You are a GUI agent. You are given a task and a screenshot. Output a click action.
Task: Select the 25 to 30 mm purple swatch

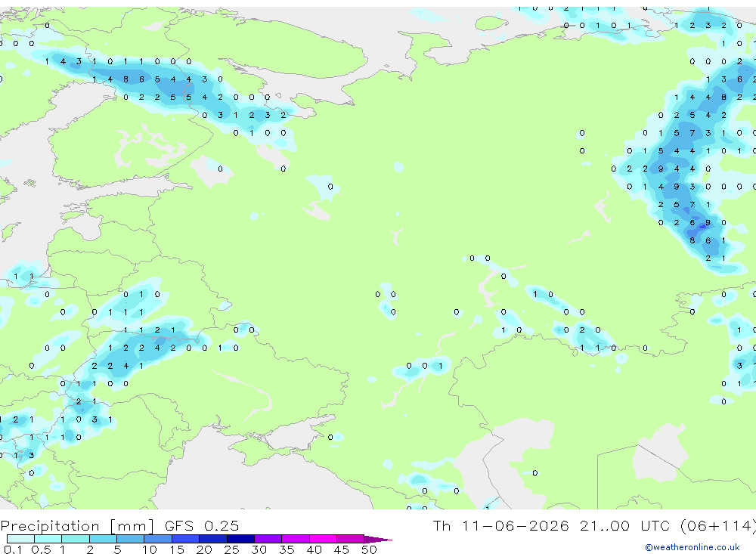(x=240, y=539)
